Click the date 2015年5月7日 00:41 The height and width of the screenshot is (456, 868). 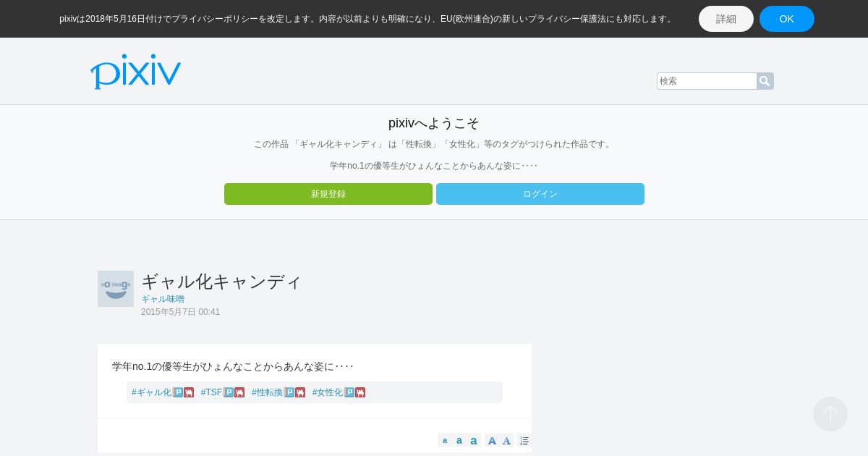point(181,312)
